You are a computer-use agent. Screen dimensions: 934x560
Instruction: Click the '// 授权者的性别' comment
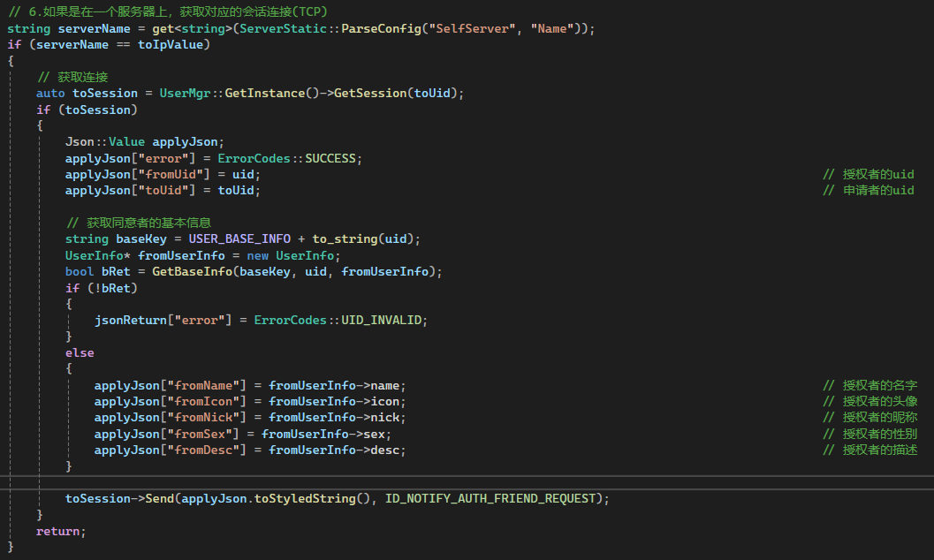tap(870, 434)
